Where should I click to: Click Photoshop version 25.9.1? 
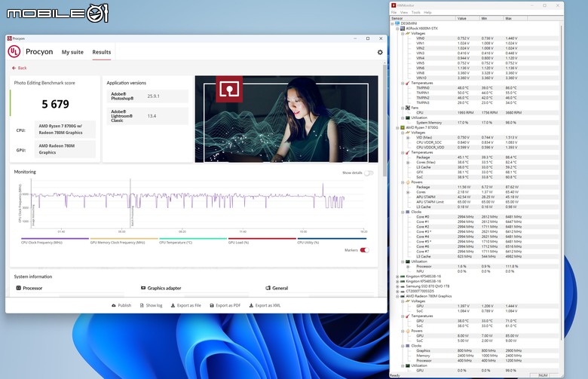pos(153,96)
